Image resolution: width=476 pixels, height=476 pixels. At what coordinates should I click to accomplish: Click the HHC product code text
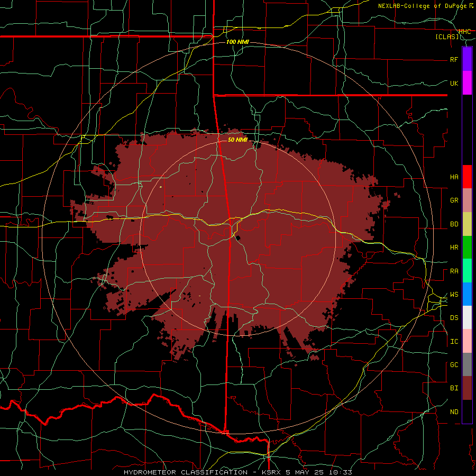point(465,32)
